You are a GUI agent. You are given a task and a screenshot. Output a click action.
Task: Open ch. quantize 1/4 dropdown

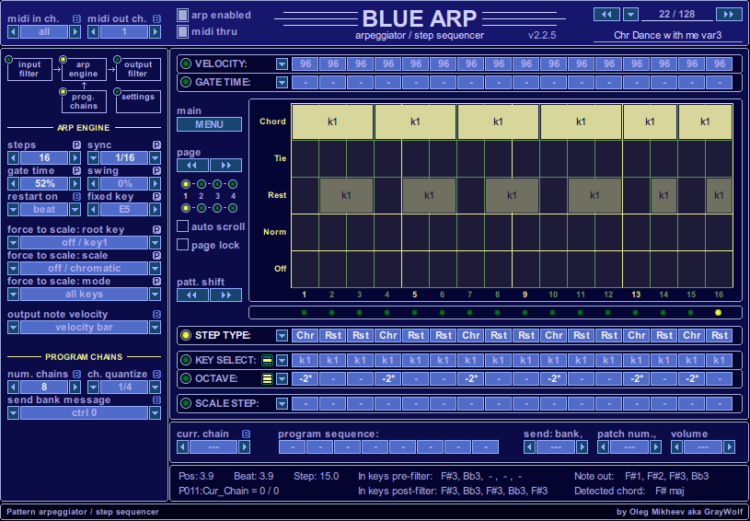click(x=154, y=387)
